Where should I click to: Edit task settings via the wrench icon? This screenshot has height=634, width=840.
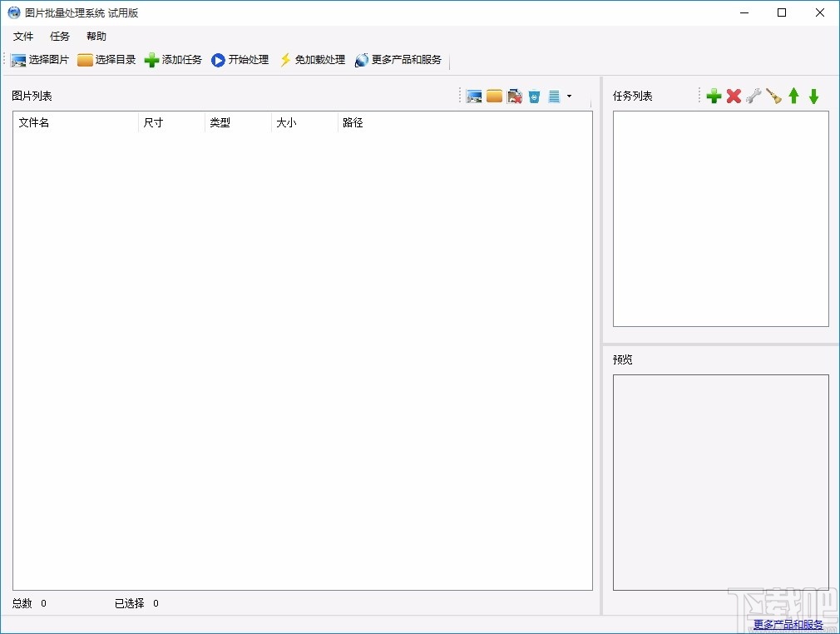[x=754, y=96]
